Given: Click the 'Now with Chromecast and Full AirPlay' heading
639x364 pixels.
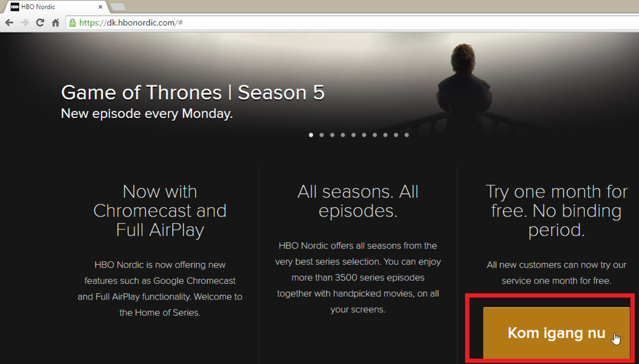Looking at the screenshot, I should (x=160, y=211).
